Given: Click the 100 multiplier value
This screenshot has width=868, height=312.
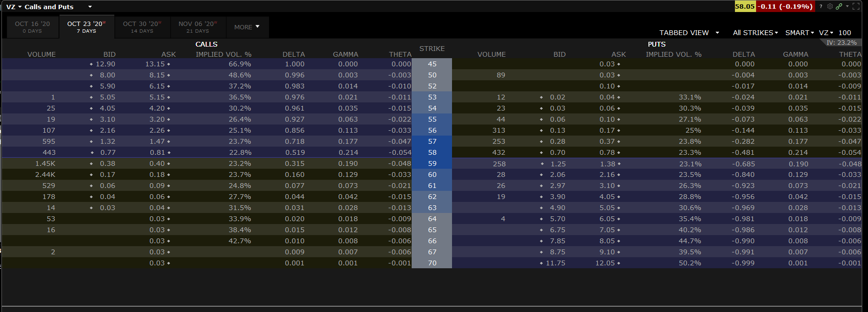Looking at the screenshot, I should tap(844, 33).
